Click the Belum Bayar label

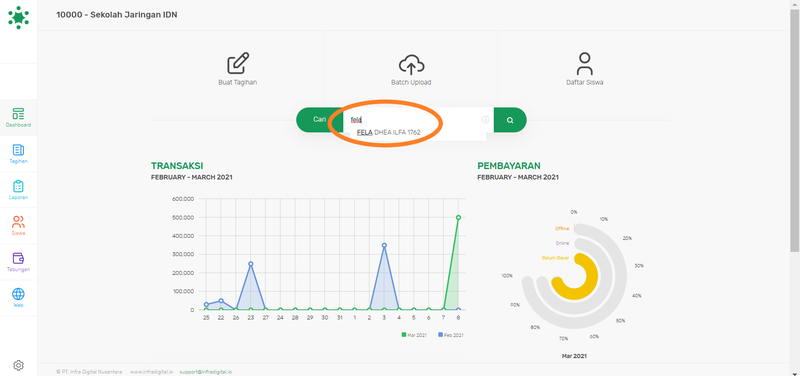555,258
